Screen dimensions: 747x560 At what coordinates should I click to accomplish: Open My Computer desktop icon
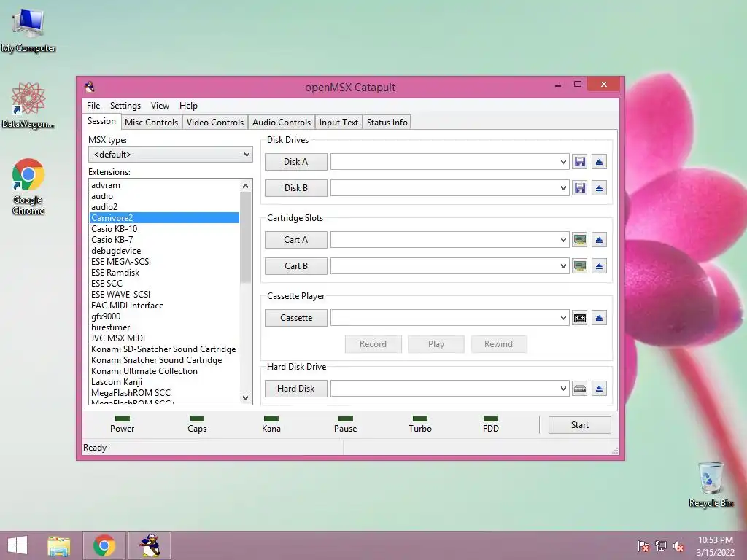pyautogui.click(x=28, y=29)
